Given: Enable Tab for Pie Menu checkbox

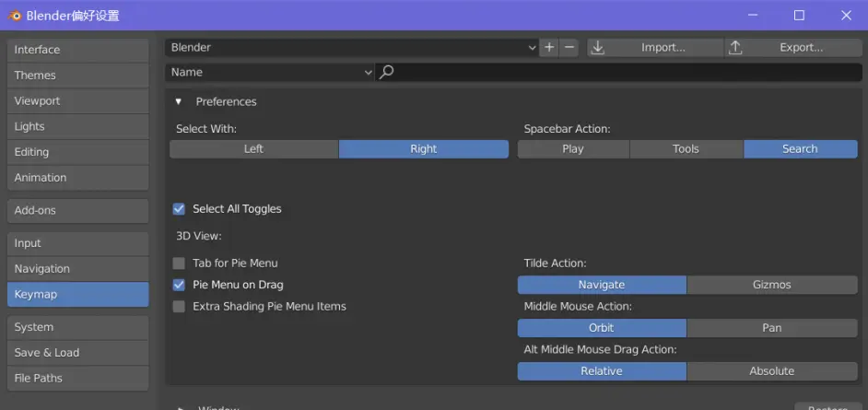Looking at the screenshot, I should (180, 264).
